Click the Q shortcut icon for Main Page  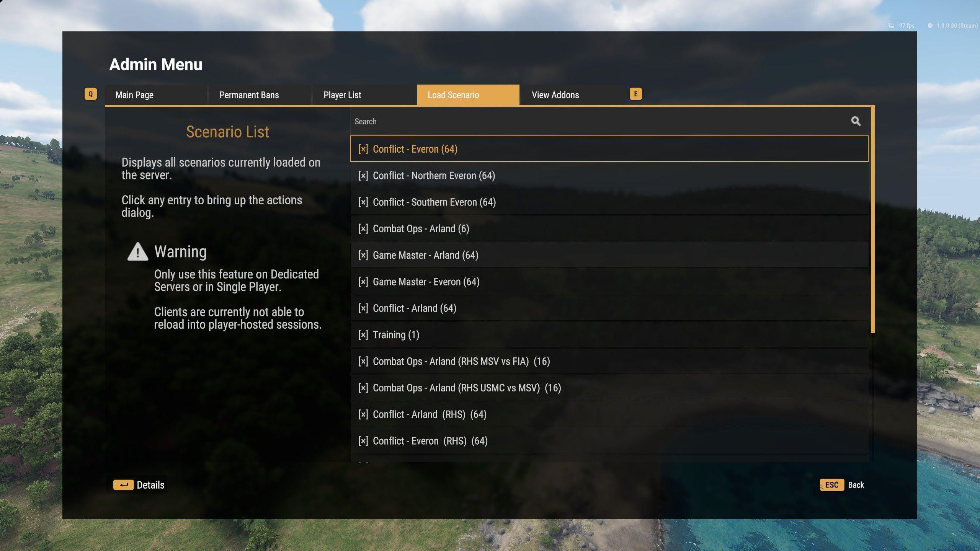click(90, 94)
